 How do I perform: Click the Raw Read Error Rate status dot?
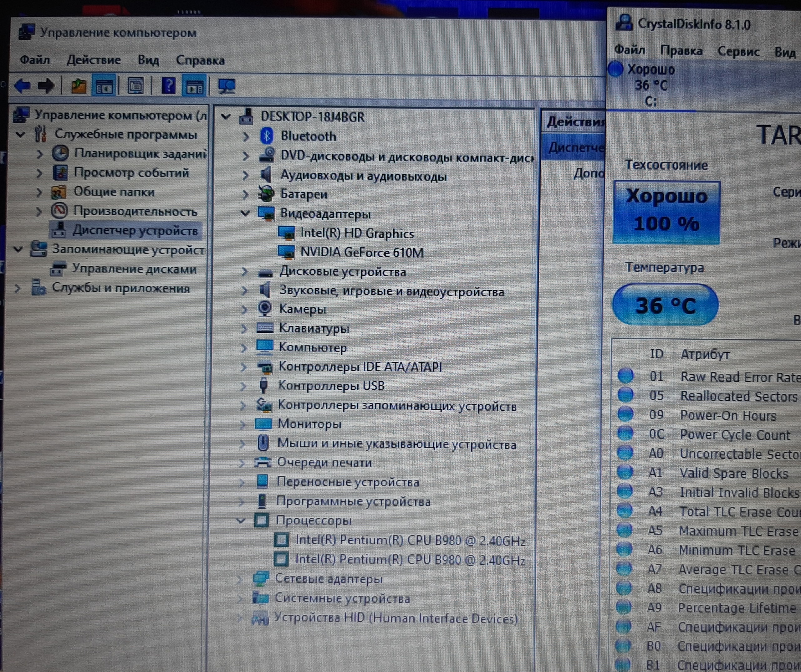pyautogui.click(x=625, y=376)
